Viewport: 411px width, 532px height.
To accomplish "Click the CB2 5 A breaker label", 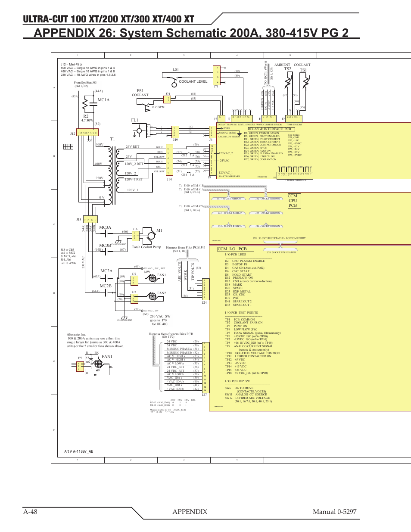I will point(188,156).
